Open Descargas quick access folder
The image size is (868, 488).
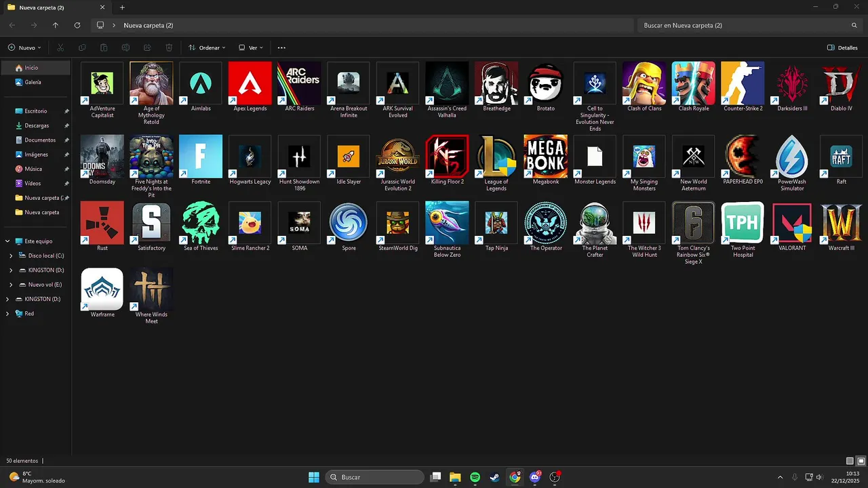(36, 125)
